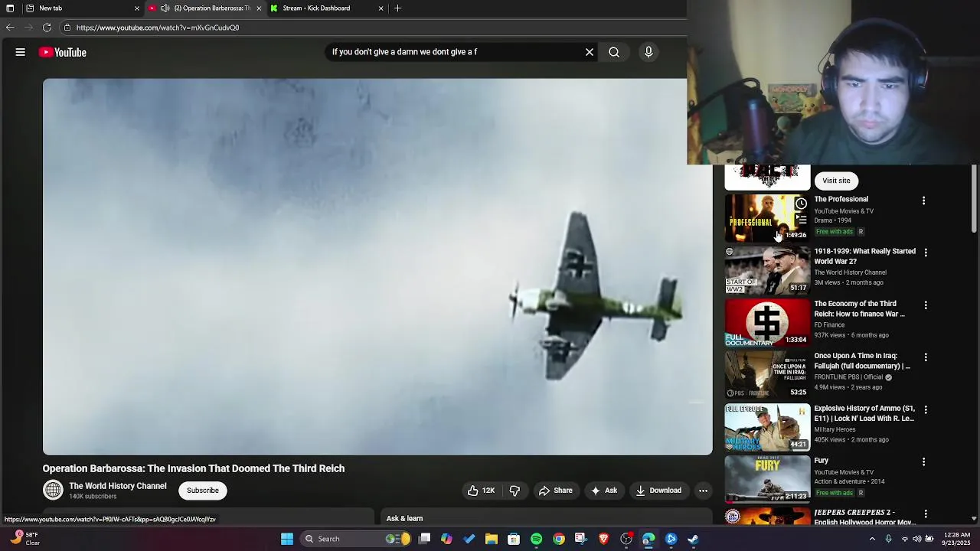Open the weather widget showing 58°F
The height and width of the screenshot is (551, 980).
tap(24, 539)
